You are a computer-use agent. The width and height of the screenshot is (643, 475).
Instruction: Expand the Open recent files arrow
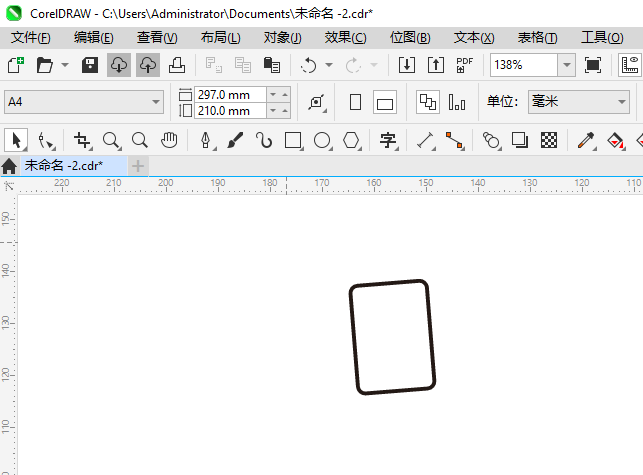[x=65, y=65]
